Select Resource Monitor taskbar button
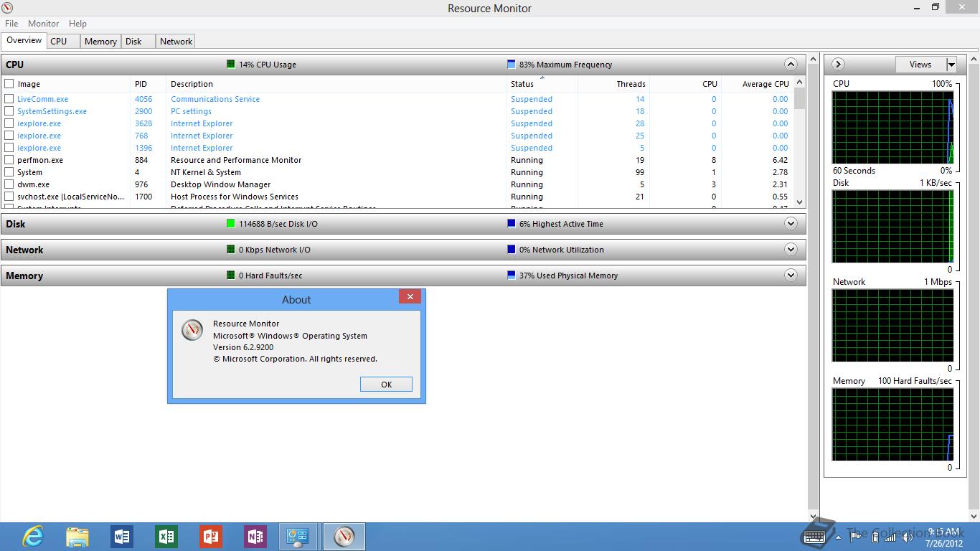The height and width of the screenshot is (551, 980). pos(344,537)
